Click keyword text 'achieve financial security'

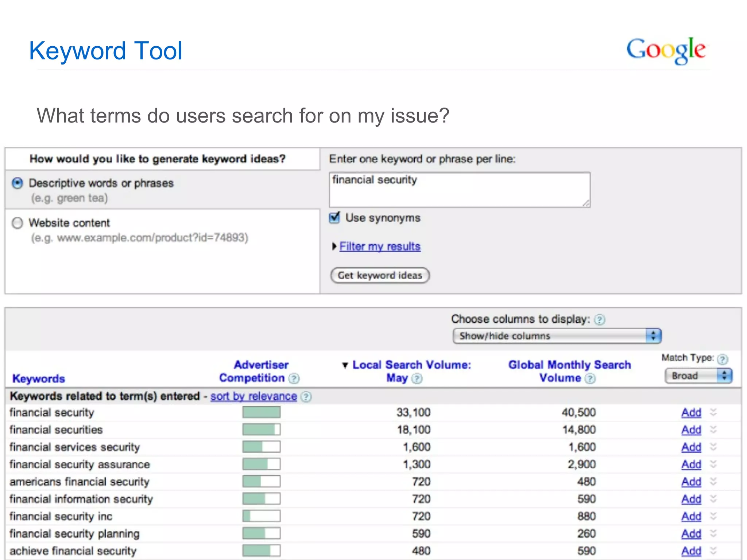tap(73, 551)
